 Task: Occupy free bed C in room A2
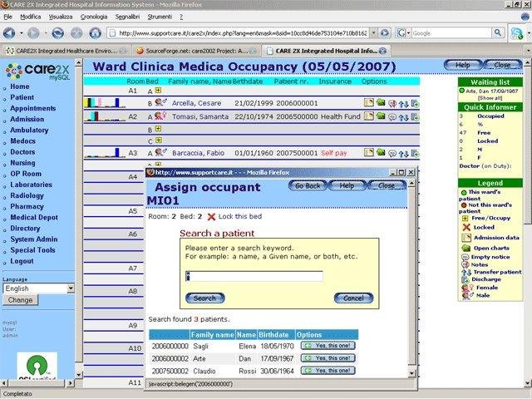[158, 140]
